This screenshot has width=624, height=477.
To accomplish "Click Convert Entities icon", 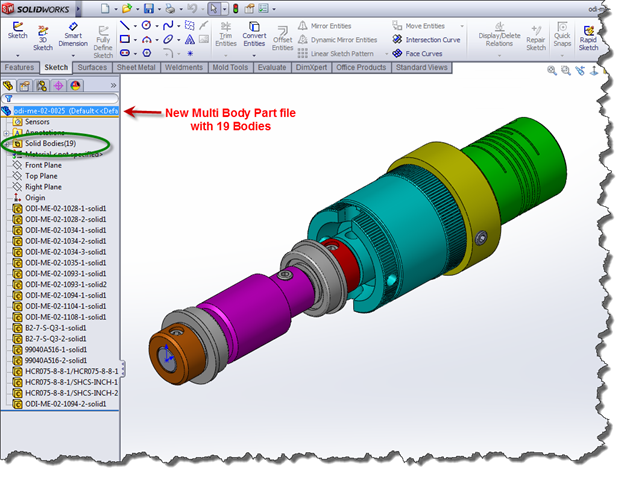I will click(x=254, y=27).
